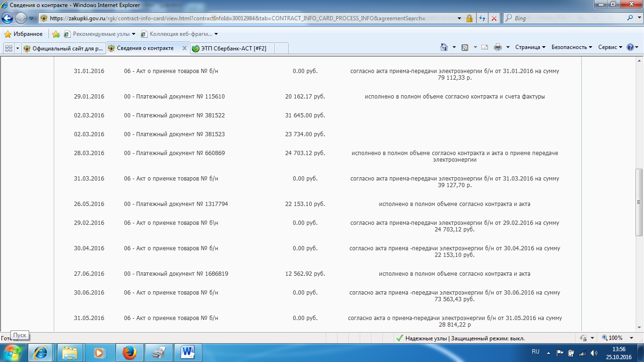Open the Сервис menu
Viewport: 644px width, 362px height.
click(610, 47)
